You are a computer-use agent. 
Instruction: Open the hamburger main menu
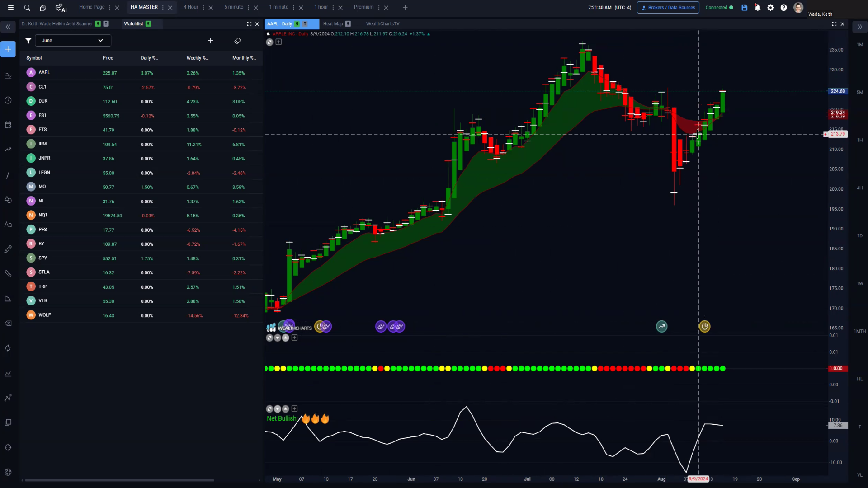click(x=11, y=8)
